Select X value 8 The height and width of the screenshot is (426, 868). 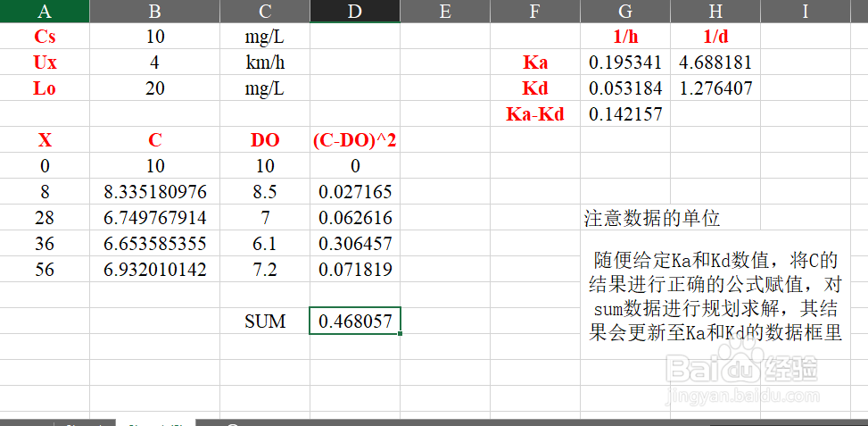pyautogui.click(x=45, y=192)
